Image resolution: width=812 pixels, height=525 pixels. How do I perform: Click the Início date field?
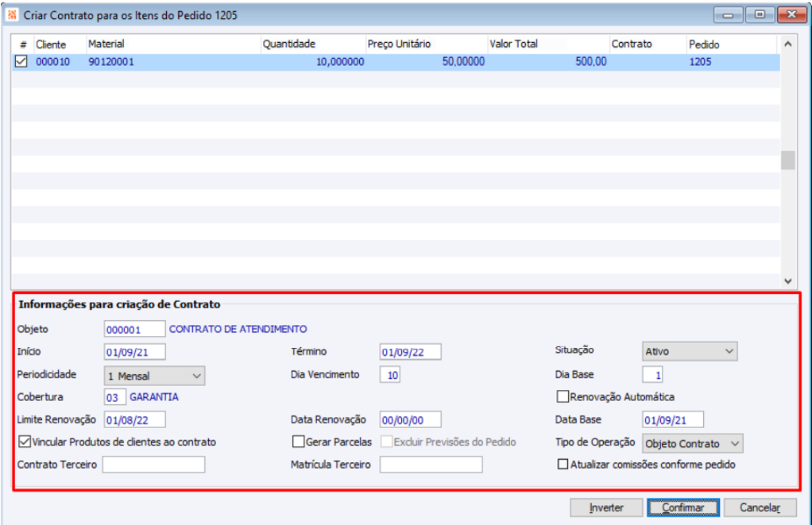[134, 352]
